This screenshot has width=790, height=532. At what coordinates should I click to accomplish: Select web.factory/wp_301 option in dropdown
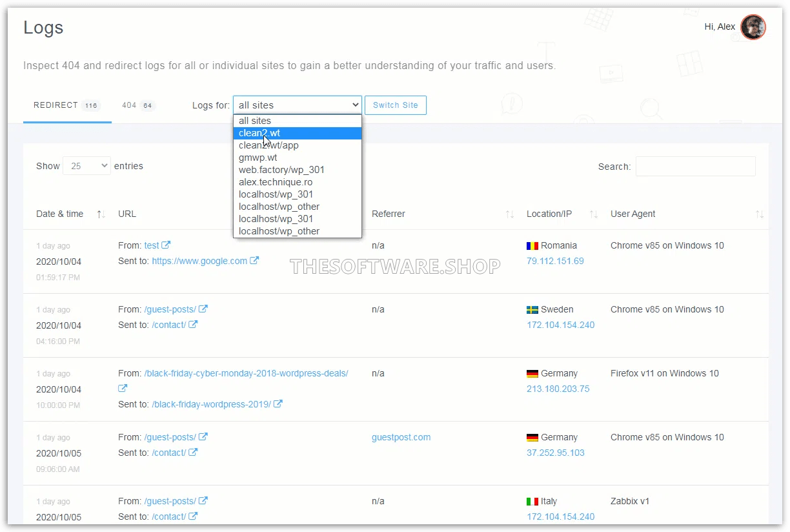281,170
